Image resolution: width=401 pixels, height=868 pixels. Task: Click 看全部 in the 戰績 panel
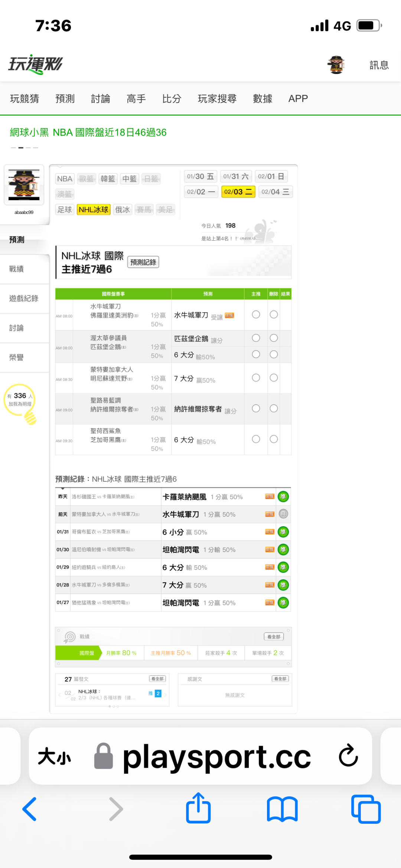point(274,637)
